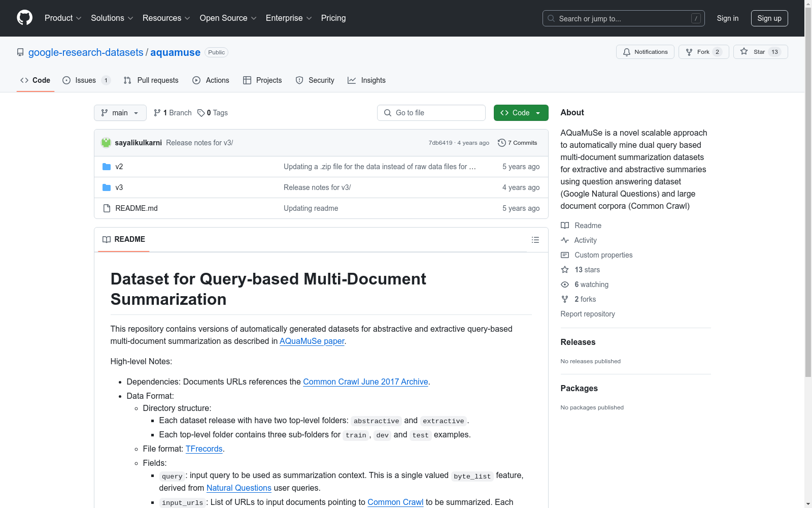
Task: Open Common Crawl June 2017 Archive link
Action: click(x=366, y=382)
